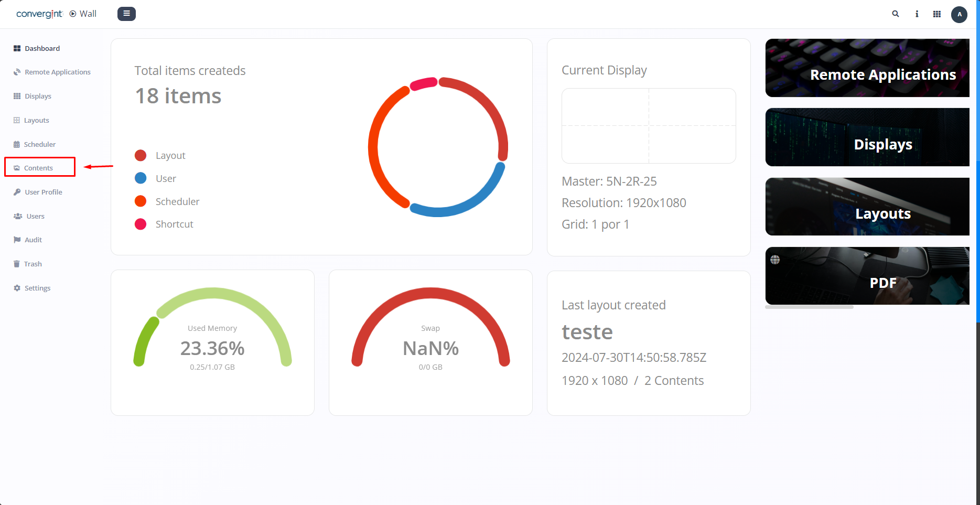Toggle the Scheduler legend entry
The height and width of the screenshot is (505, 980).
(x=177, y=202)
